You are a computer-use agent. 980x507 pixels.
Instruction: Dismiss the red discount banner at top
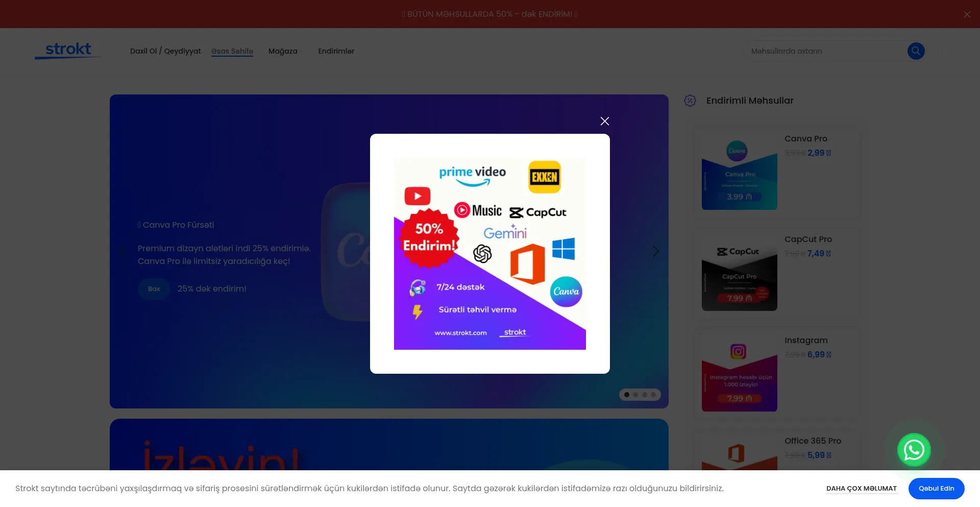[967, 14]
